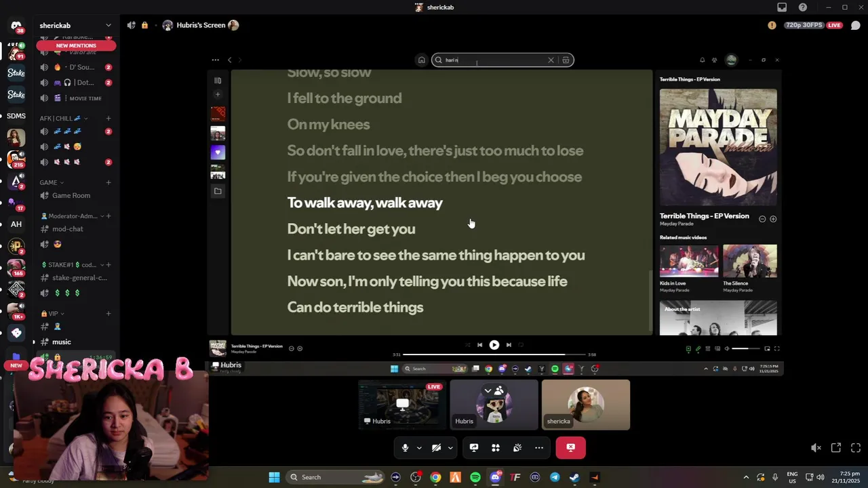Toggle shuffle in Spotify player
The image size is (868, 488).
(x=467, y=344)
